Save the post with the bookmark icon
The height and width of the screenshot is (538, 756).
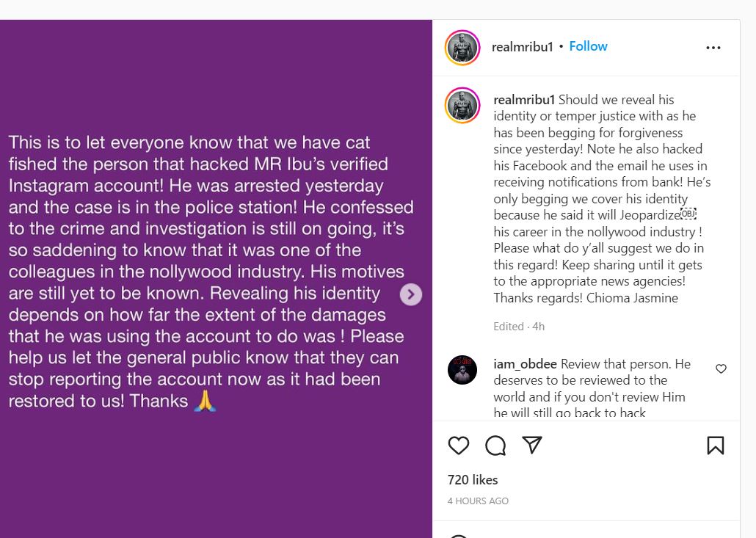coord(715,446)
